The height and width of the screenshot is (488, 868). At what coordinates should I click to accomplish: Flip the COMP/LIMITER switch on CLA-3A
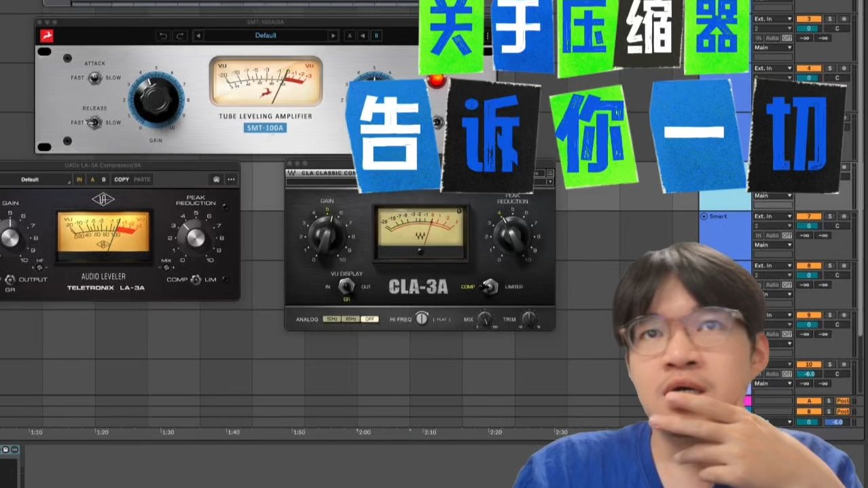[490, 286]
